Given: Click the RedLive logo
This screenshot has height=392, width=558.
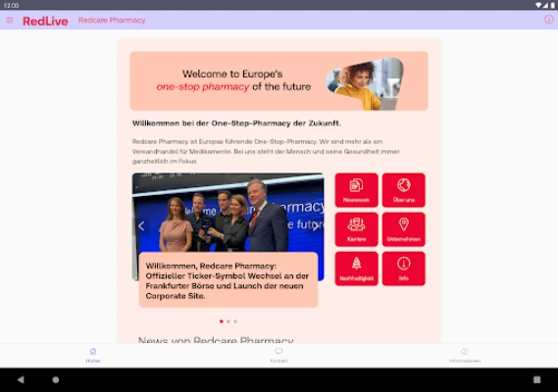Looking at the screenshot, I should 45,21.
